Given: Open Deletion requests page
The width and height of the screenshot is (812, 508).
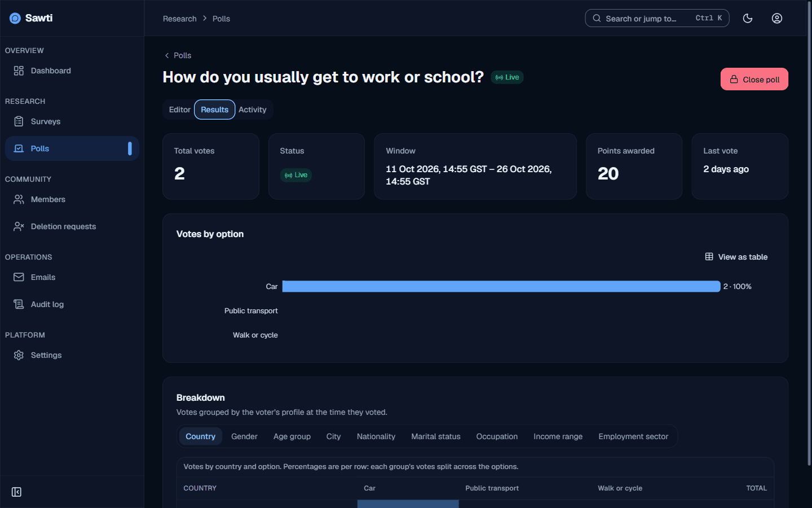Looking at the screenshot, I should point(72,226).
